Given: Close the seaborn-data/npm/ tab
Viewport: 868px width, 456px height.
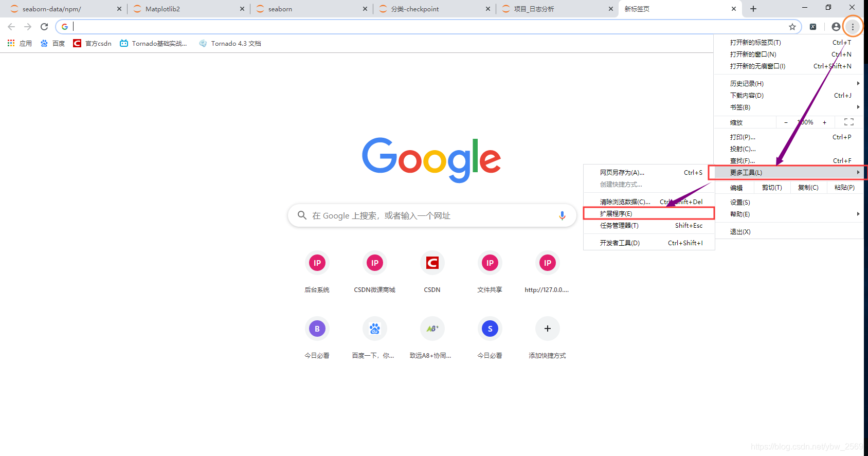Looking at the screenshot, I should coord(119,9).
